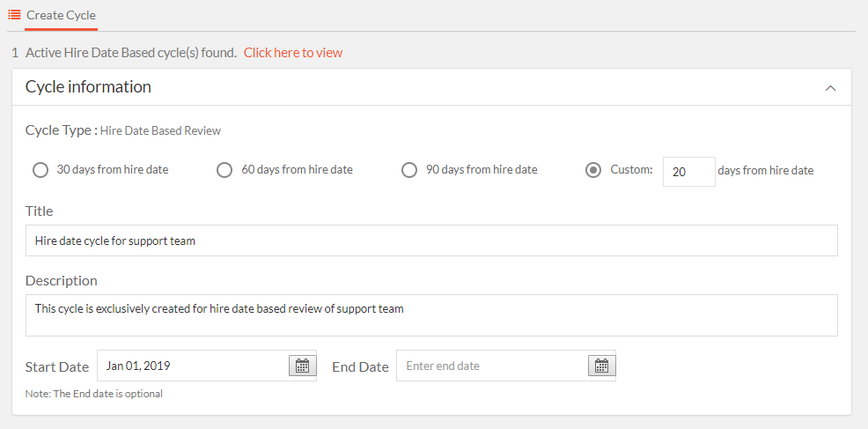The height and width of the screenshot is (429, 868).
Task: Open the End Date calendar picker icon
Action: tap(601, 366)
